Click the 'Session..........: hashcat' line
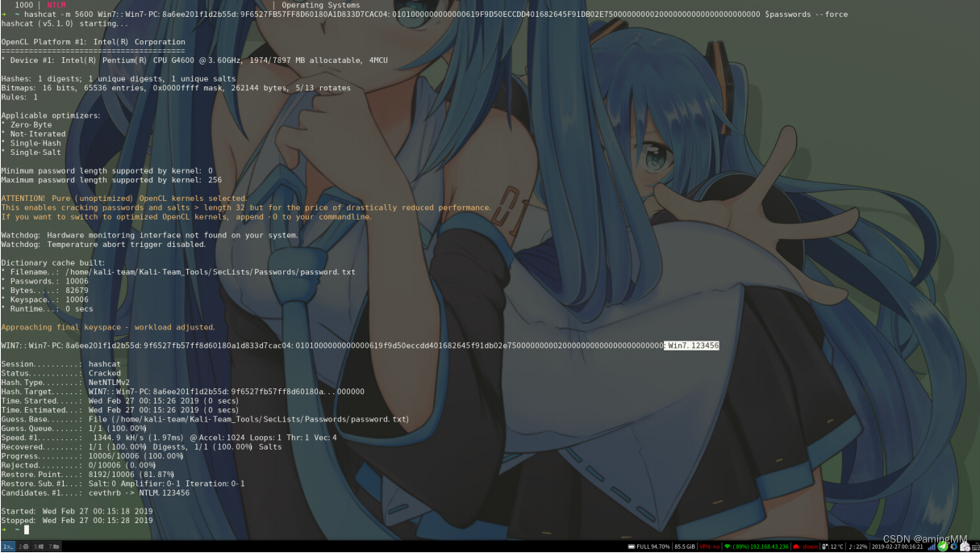Screen dimensions: 980x553 click(x=60, y=364)
